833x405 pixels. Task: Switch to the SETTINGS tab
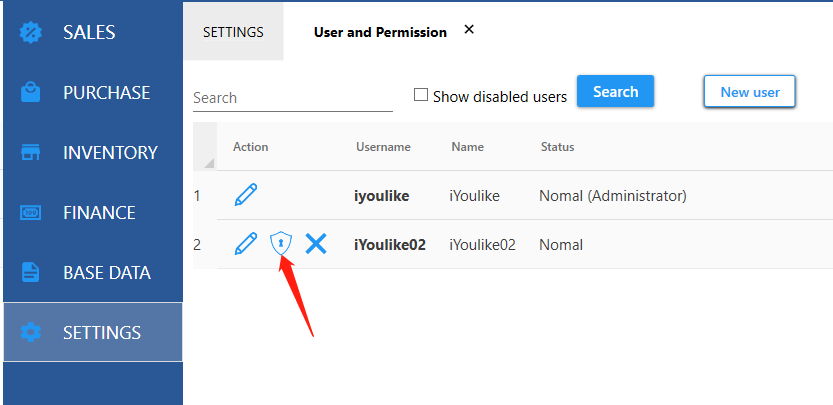coord(233,32)
